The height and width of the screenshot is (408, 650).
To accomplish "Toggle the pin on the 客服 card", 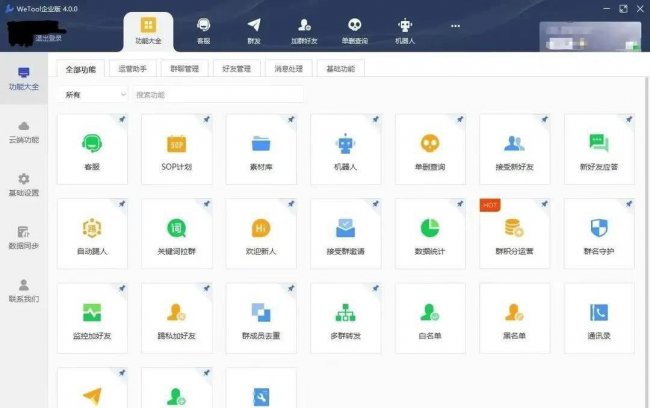I will (122, 119).
